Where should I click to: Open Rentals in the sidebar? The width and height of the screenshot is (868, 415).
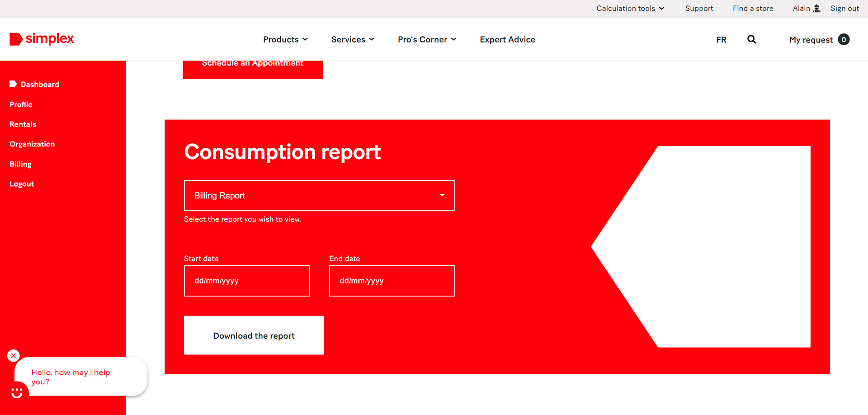click(23, 124)
